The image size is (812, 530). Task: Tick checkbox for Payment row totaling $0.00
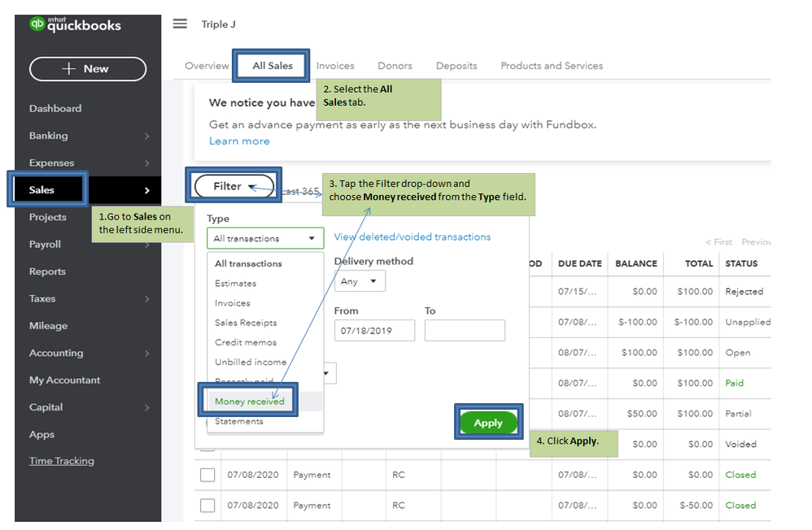[207, 475]
